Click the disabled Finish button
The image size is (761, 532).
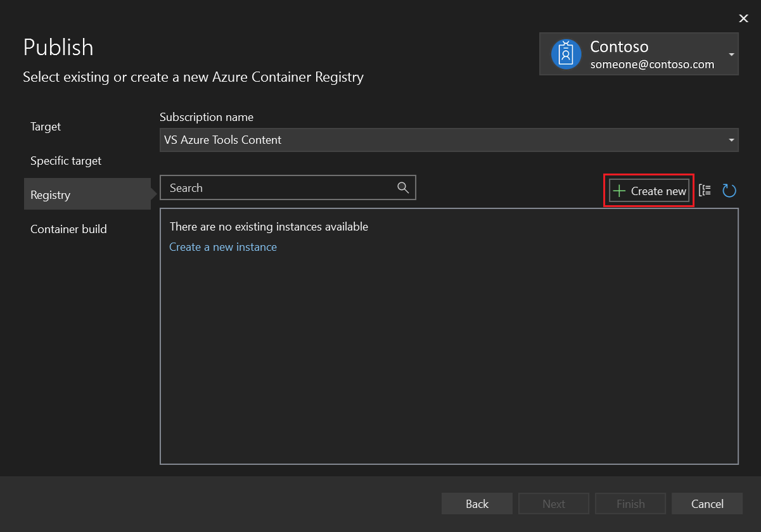pos(630,503)
